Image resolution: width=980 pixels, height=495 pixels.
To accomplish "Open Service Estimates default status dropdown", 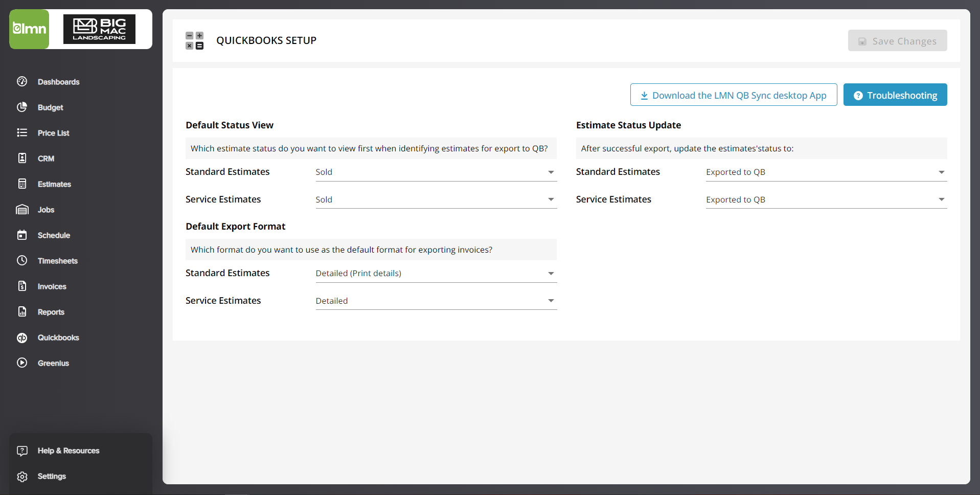I will 436,199.
